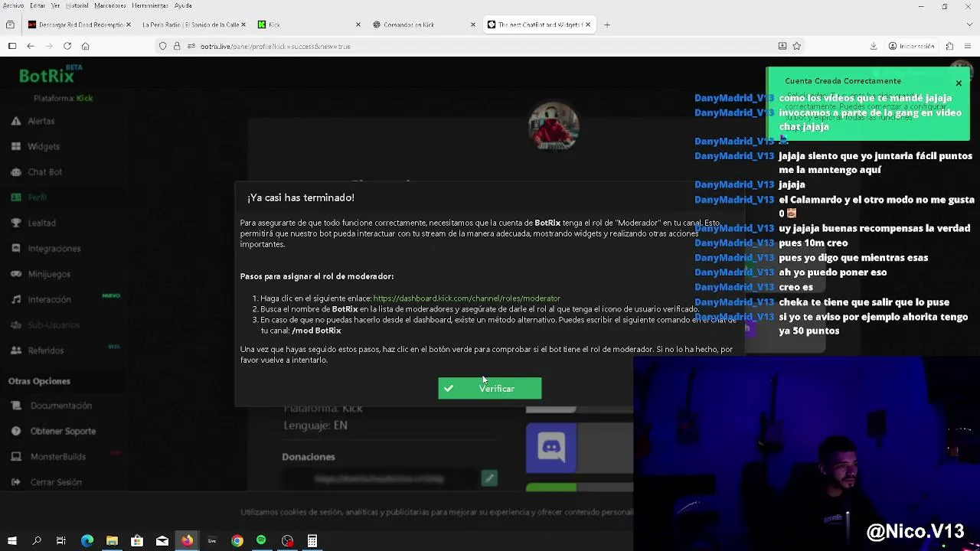
Task: Open the Ver menu
Action: point(56,5)
